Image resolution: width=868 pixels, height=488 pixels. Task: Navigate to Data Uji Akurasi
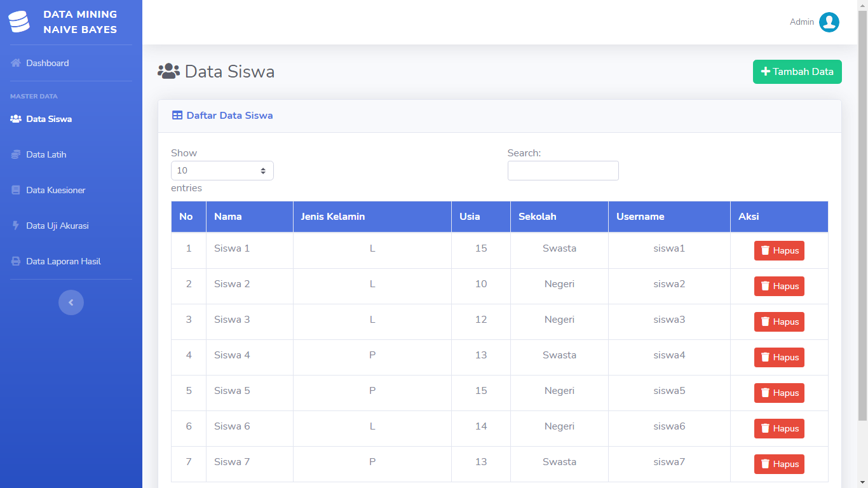click(x=71, y=226)
